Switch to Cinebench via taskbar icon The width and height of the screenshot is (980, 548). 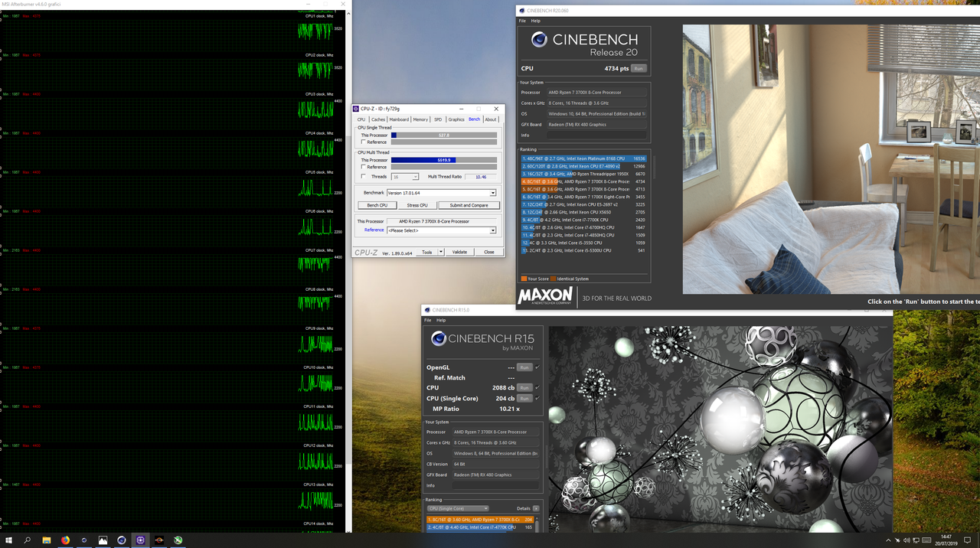coord(122,540)
